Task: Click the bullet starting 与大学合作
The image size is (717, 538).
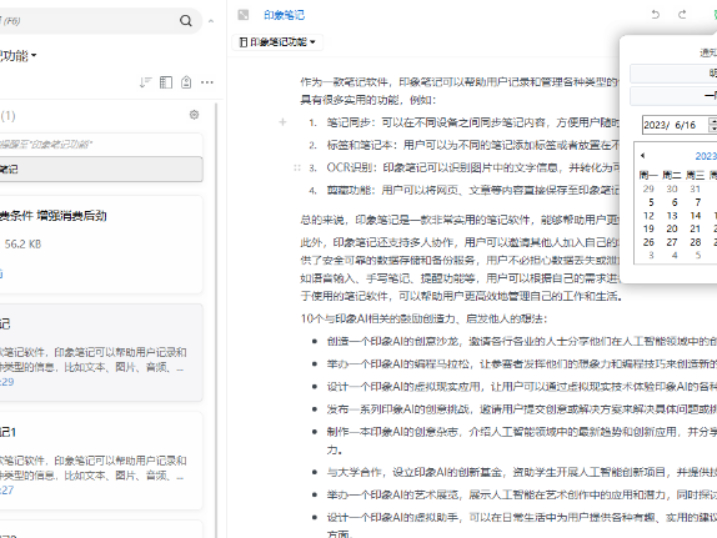Action: click(522, 472)
